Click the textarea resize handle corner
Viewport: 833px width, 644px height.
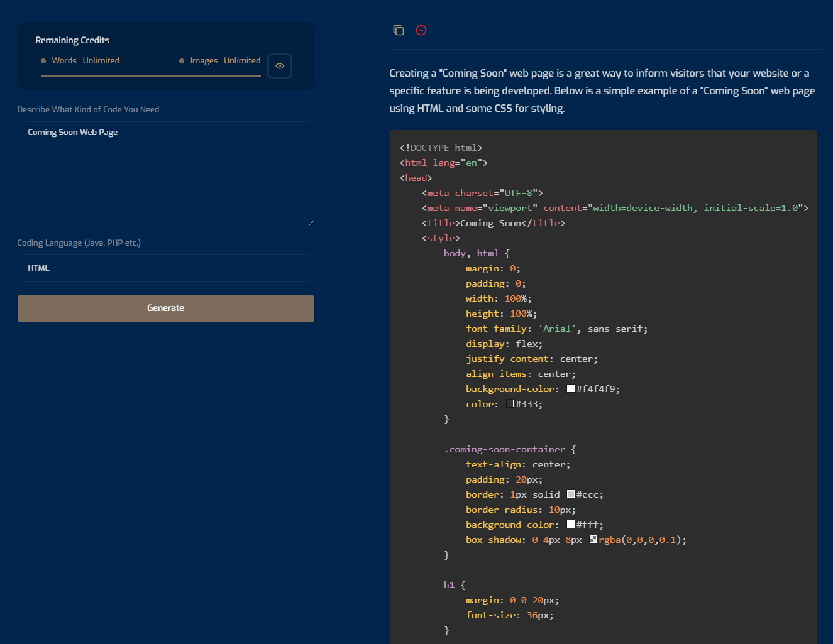[x=311, y=222]
